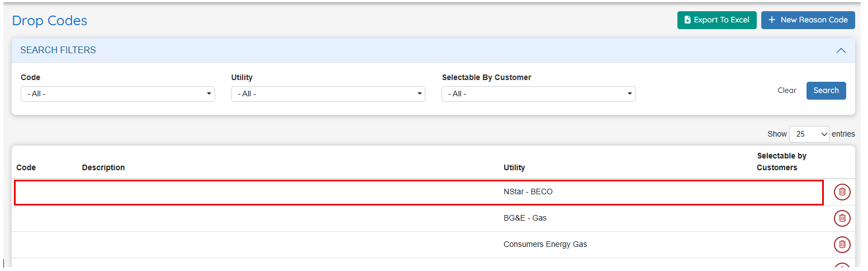
Task: Click trash icon for BG&E - Gas row
Action: pos(842,218)
